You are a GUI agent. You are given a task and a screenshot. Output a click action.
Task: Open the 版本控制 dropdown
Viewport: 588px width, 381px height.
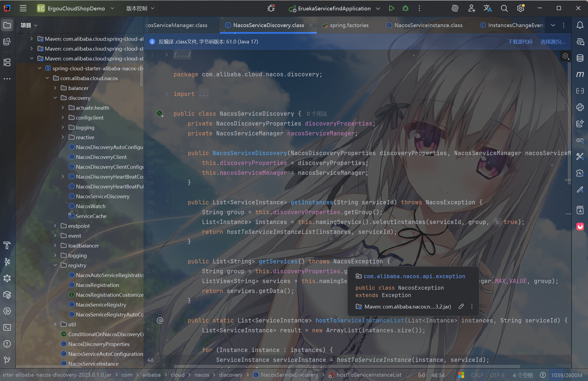(x=140, y=8)
